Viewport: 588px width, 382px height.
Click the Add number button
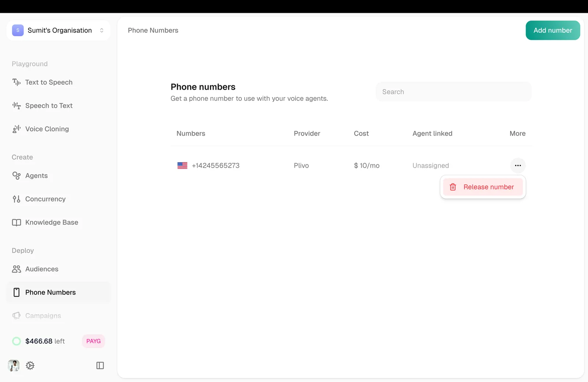coord(553,30)
